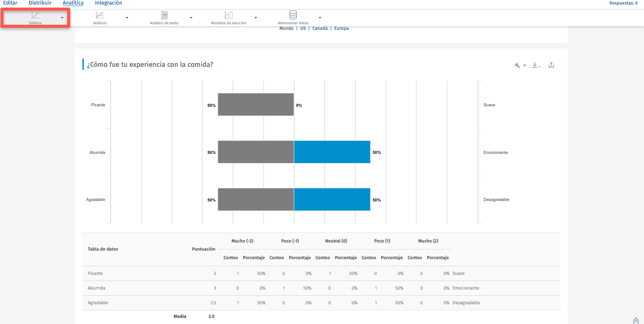Select the Europa region link
This screenshot has height=324, width=644.
(341, 28)
